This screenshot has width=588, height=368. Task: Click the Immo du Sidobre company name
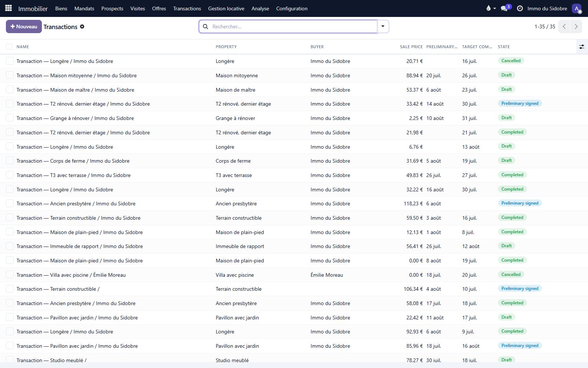pos(547,8)
